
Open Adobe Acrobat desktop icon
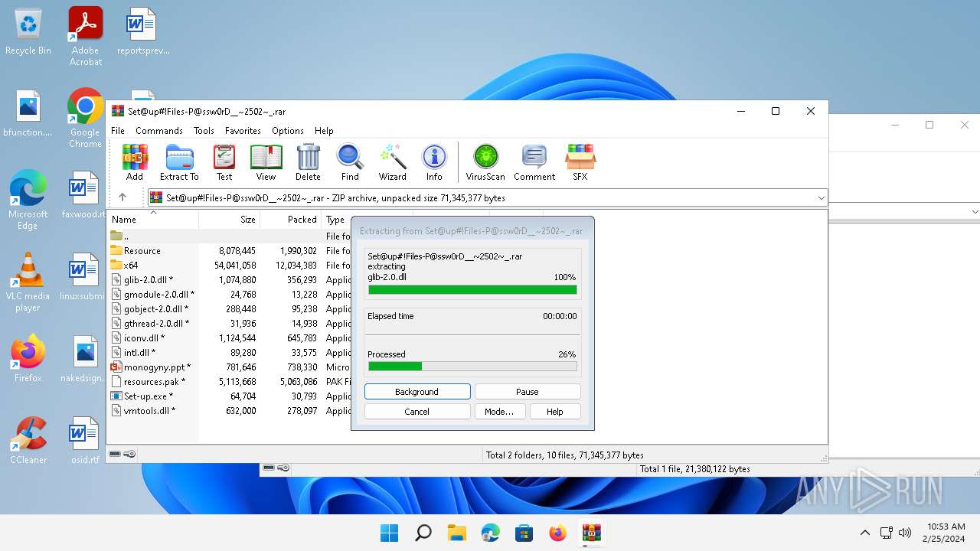click(86, 36)
